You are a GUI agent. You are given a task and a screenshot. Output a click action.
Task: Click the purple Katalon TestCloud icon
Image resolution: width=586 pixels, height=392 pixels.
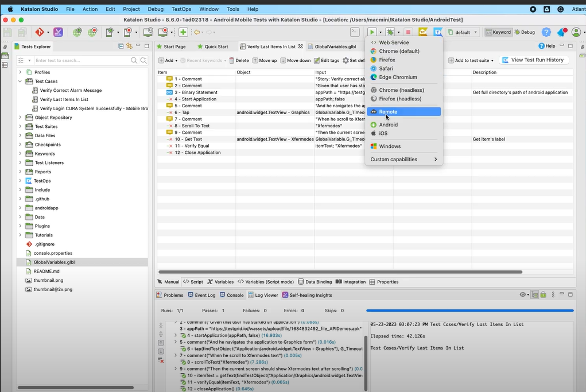coord(58,32)
